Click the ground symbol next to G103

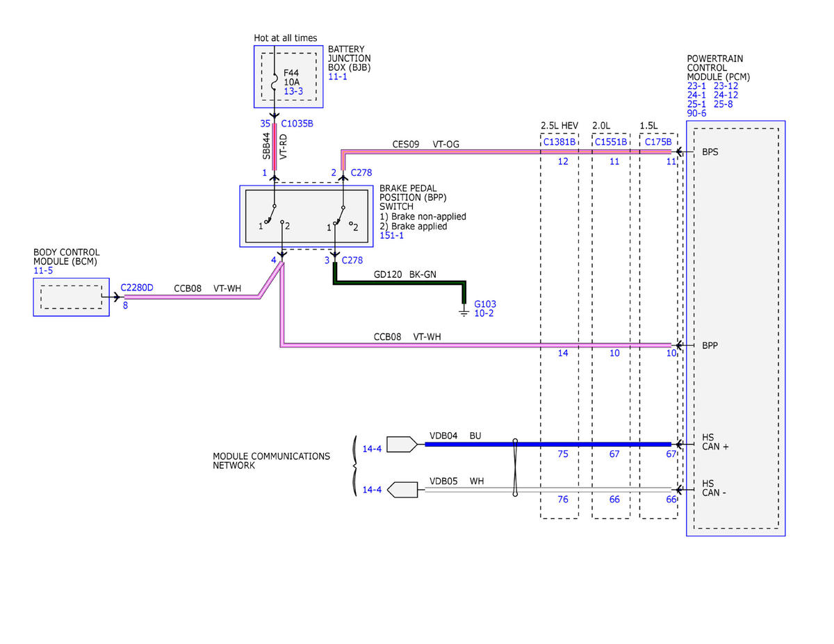[x=464, y=312]
